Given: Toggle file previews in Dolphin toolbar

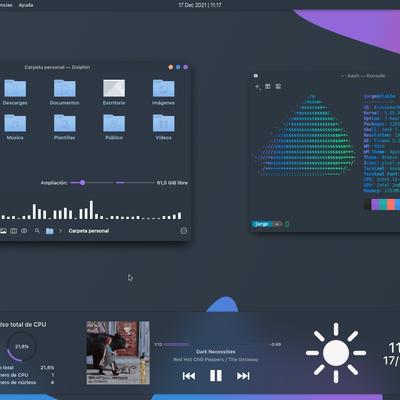Looking at the screenshot, I should click(x=24, y=231).
